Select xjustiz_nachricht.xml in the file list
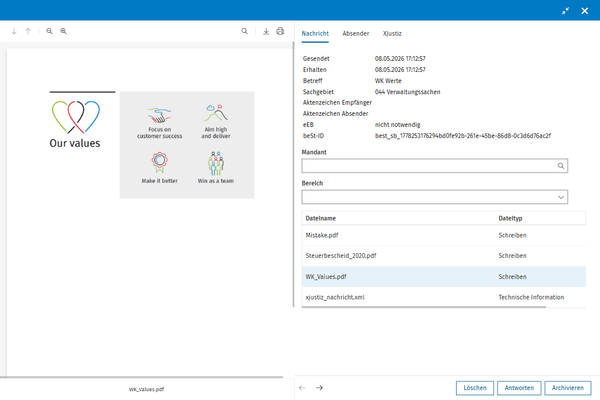The width and height of the screenshot is (600, 400). [443, 297]
